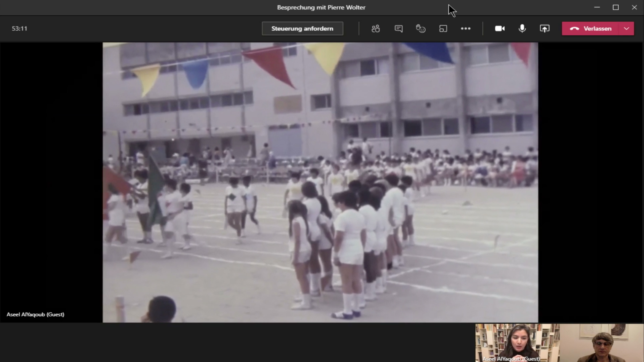Close the meeting window
The width and height of the screenshot is (644, 362).
[x=634, y=7]
